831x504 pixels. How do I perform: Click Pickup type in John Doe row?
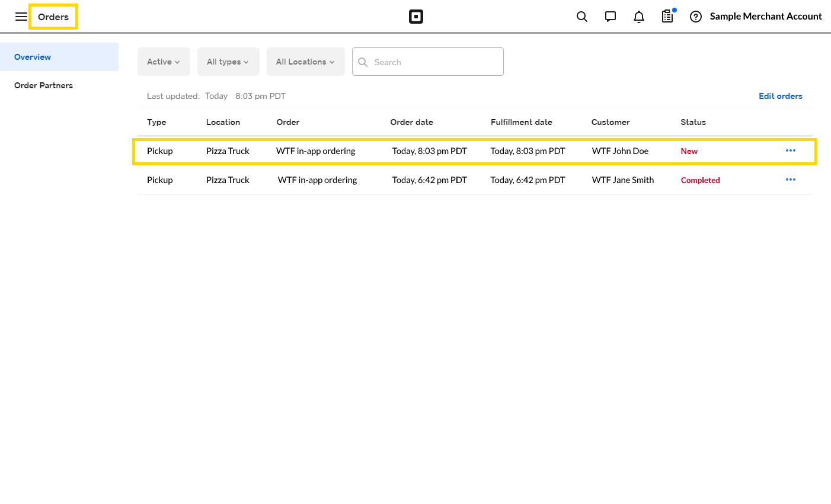160,151
